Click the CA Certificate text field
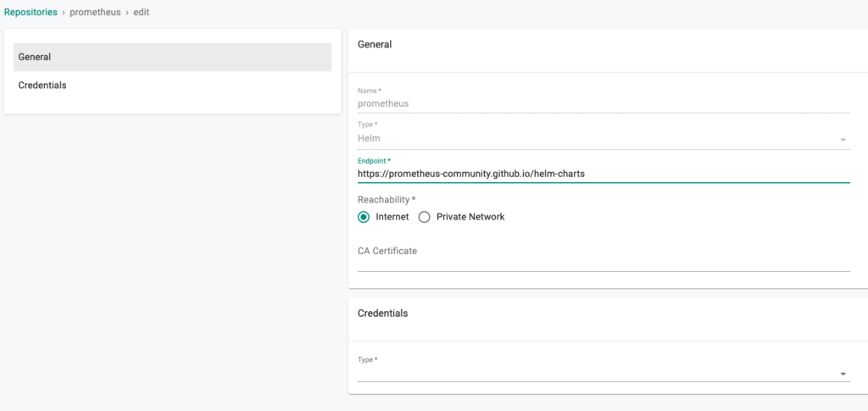The height and width of the screenshot is (411, 868). pos(603,261)
